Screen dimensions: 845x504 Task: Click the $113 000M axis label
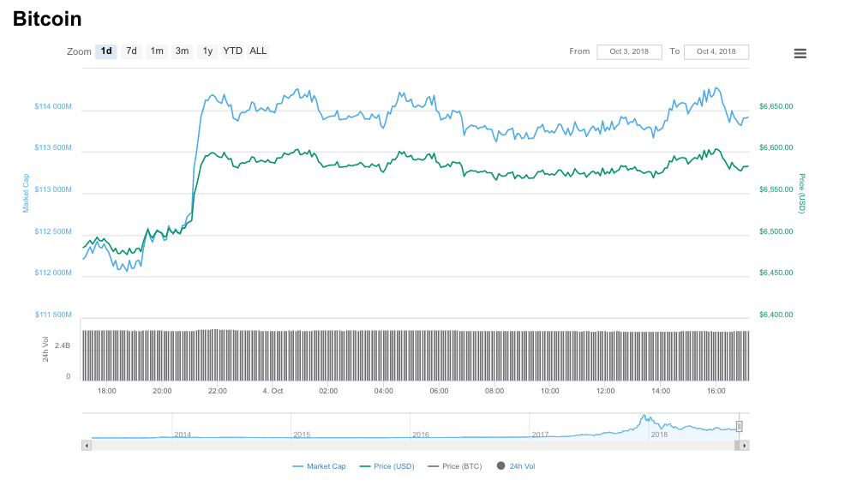[x=53, y=189]
